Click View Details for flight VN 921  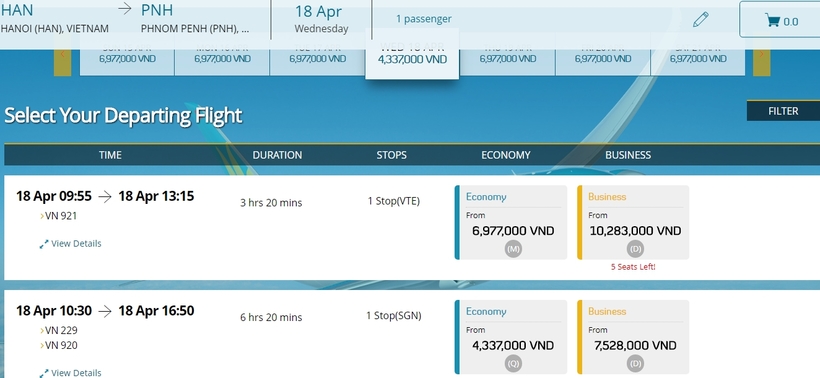click(x=71, y=244)
